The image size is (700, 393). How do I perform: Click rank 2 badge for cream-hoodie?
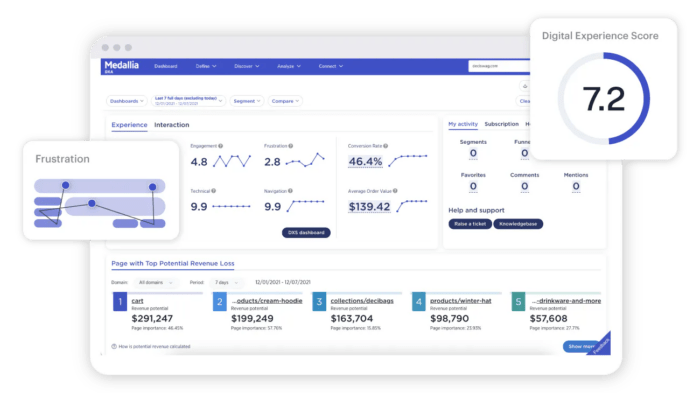click(219, 302)
